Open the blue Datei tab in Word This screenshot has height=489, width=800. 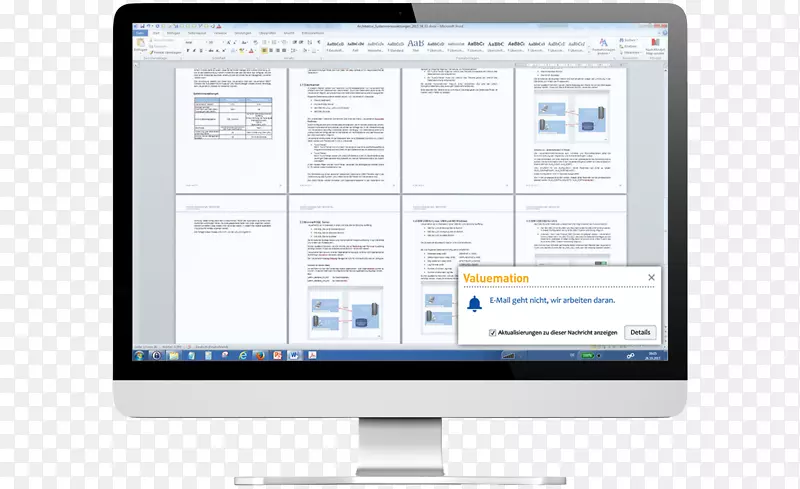pos(139,33)
